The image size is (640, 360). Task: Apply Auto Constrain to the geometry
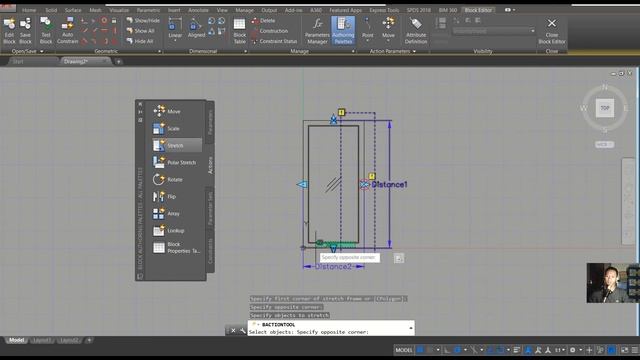67,30
